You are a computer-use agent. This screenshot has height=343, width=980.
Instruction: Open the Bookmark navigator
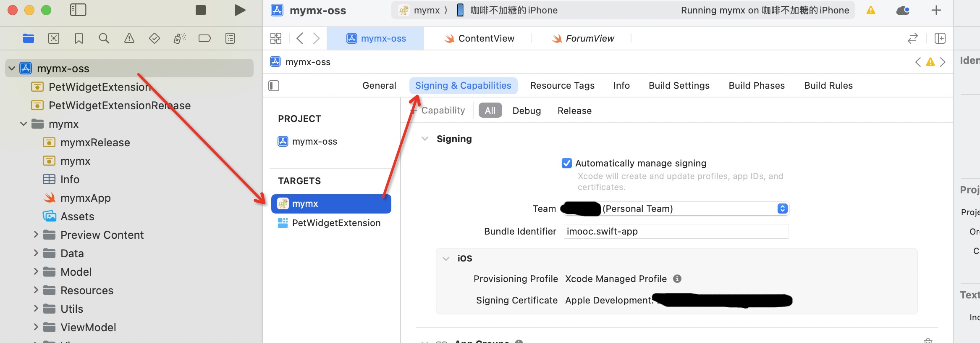79,38
